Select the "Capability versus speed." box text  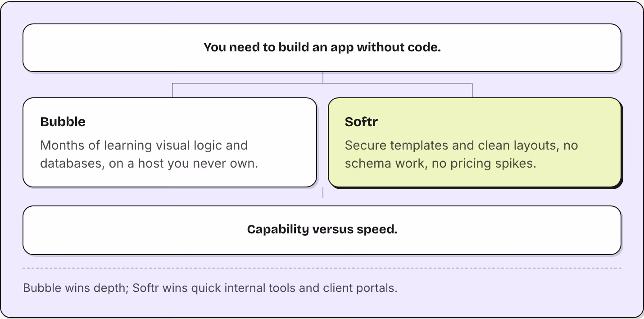[322, 229]
